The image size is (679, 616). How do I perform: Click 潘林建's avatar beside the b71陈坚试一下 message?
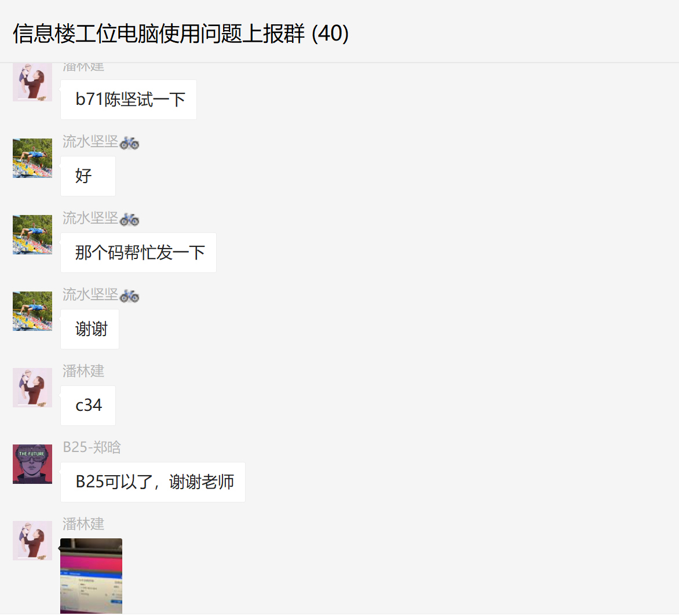point(32,82)
